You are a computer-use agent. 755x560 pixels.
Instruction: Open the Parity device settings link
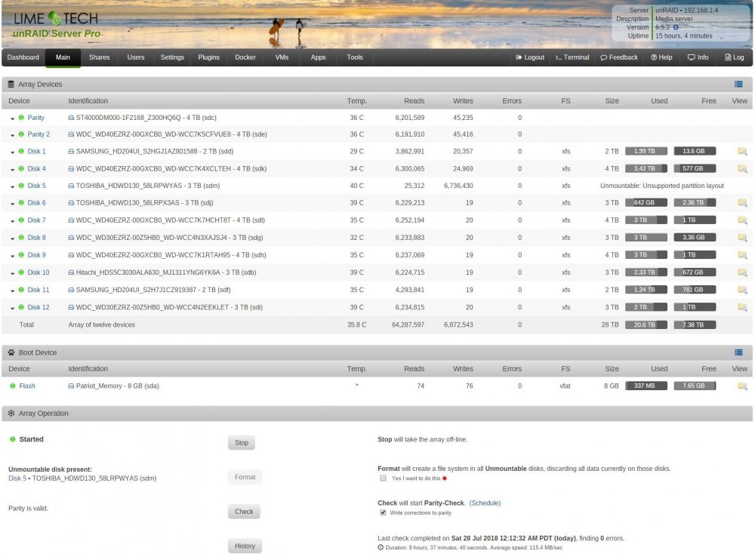pyautogui.click(x=35, y=118)
